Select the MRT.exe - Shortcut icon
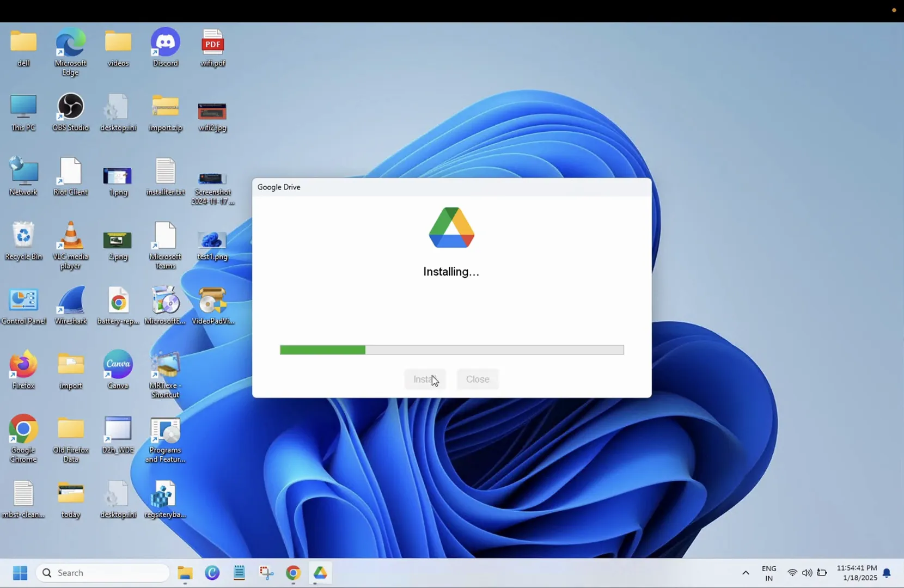 coord(166,375)
